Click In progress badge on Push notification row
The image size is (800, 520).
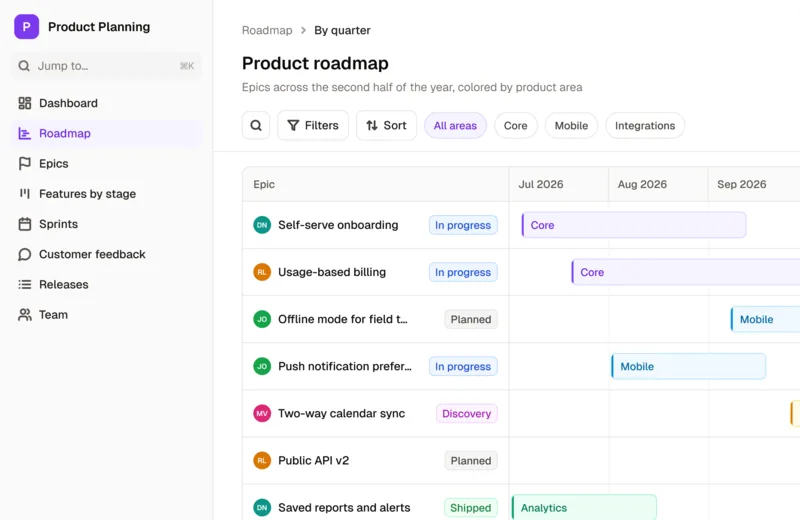(x=463, y=366)
